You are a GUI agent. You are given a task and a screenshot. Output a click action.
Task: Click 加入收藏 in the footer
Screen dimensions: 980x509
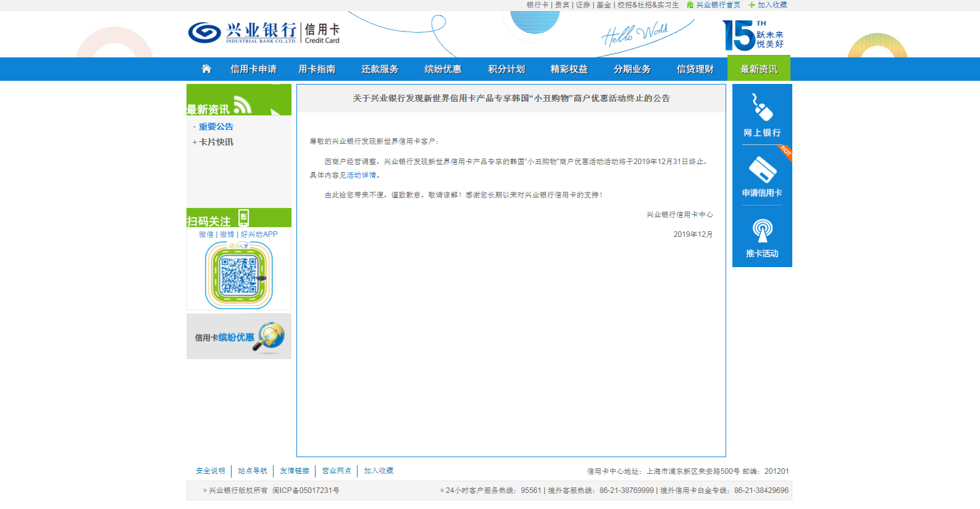click(x=379, y=471)
